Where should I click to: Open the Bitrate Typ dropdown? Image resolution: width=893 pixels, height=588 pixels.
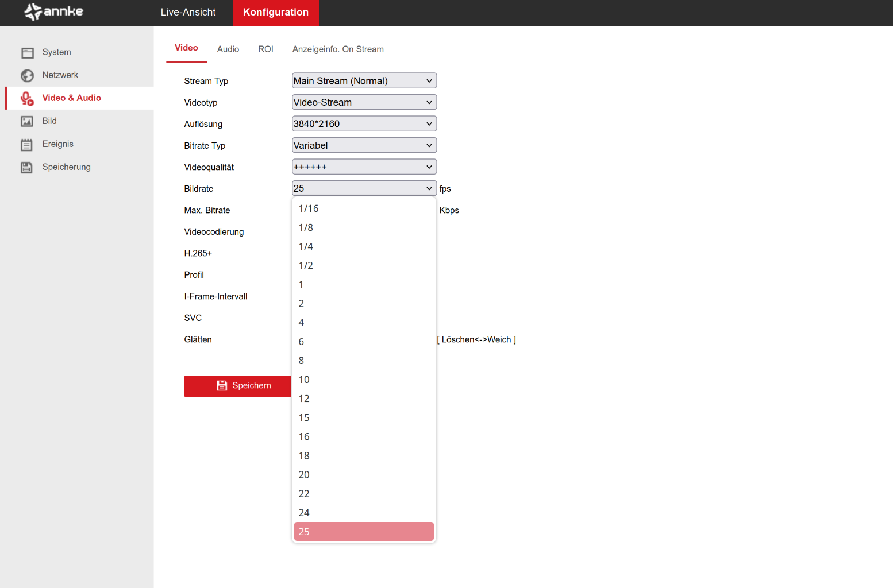(364, 146)
